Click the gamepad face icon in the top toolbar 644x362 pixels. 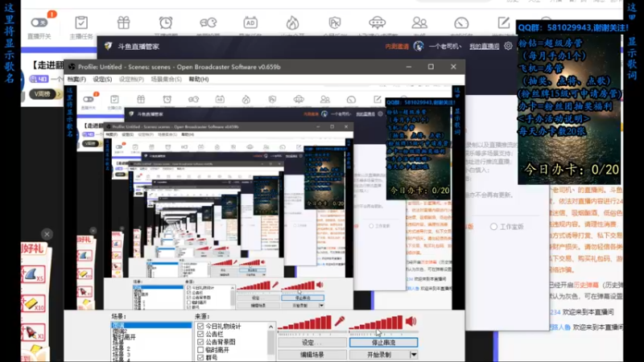[208, 23]
